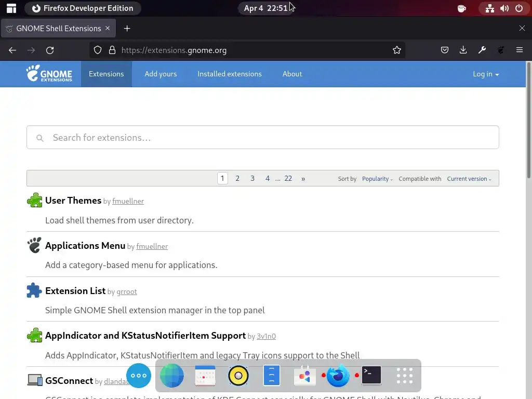Open the blue three-dots dock button
532x399 pixels.
[x=138, y=376]
